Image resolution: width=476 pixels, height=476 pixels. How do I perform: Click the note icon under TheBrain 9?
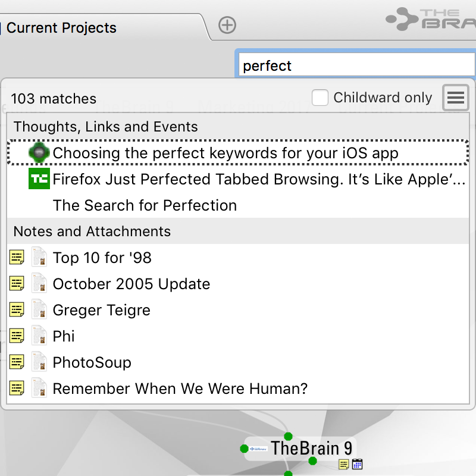pyautogui.click(x=344, y=464)
